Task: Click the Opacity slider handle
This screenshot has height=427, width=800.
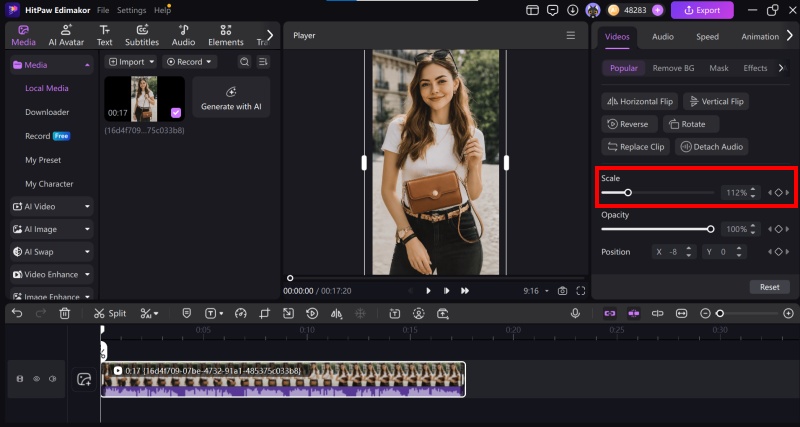Action: [710, 229]
